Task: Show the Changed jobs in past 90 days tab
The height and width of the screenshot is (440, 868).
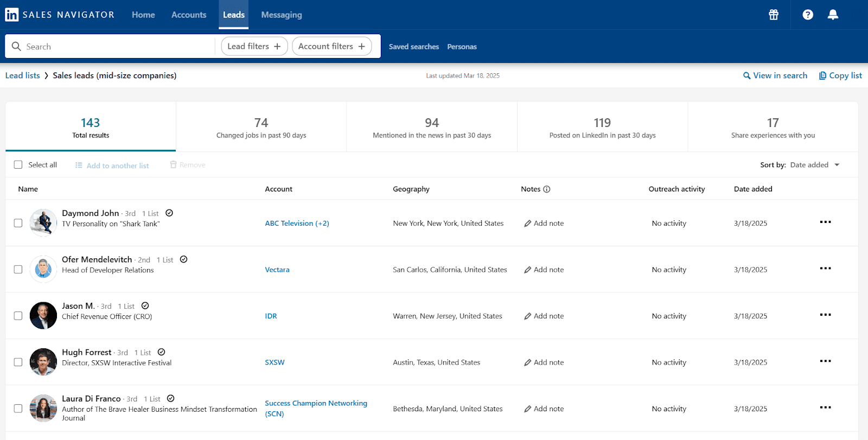Action: coord(261,127)
